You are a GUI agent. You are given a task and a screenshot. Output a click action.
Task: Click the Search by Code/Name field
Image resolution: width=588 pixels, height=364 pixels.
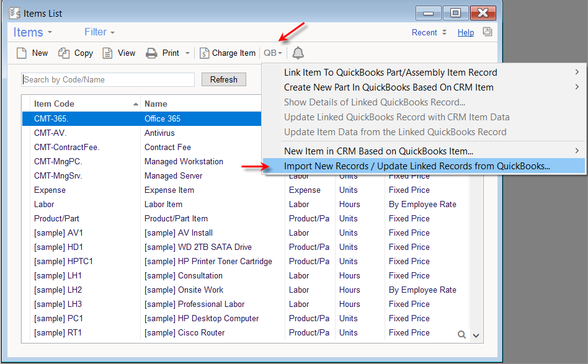coord(107,79)
